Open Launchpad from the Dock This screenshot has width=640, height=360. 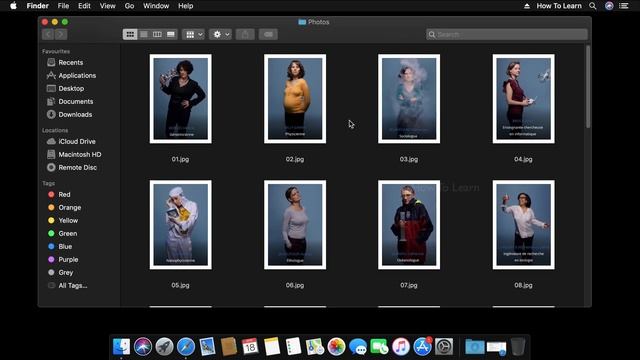(164, 347)
